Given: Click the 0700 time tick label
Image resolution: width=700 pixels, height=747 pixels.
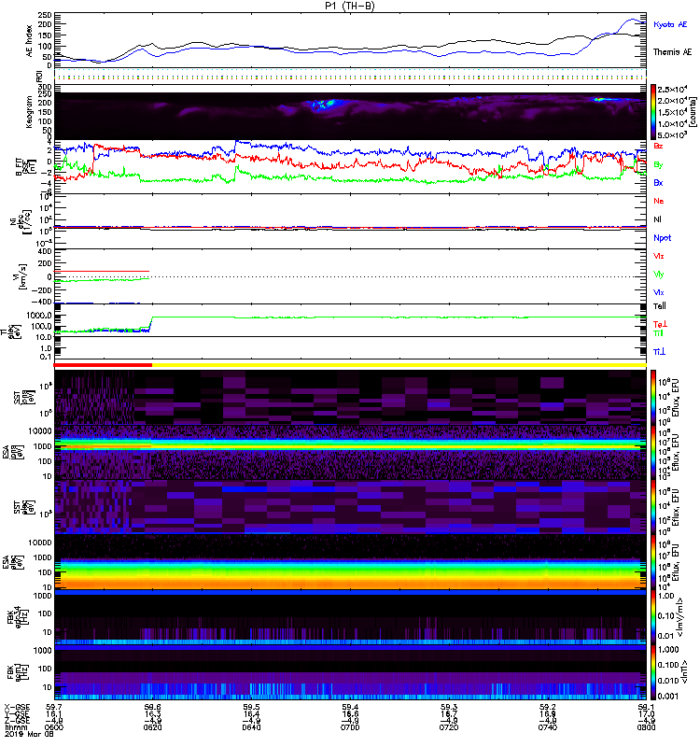Looking at the screenshot, I should click(350, 727).
